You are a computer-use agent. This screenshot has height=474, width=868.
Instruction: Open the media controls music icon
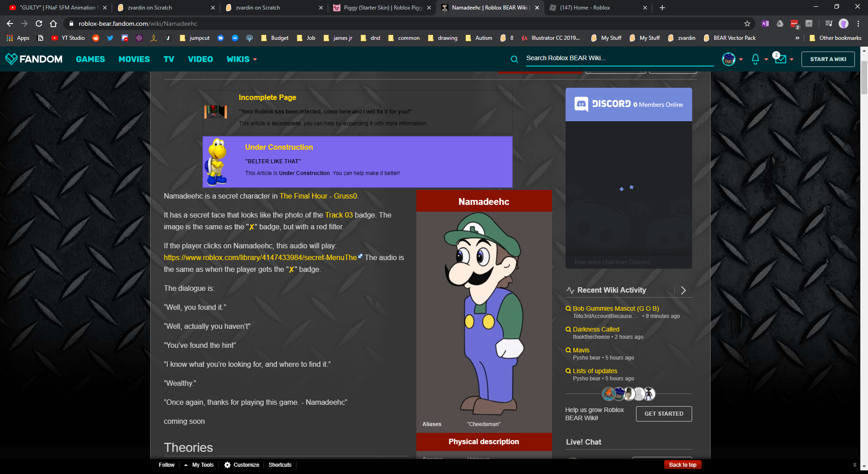pos(829,24)
